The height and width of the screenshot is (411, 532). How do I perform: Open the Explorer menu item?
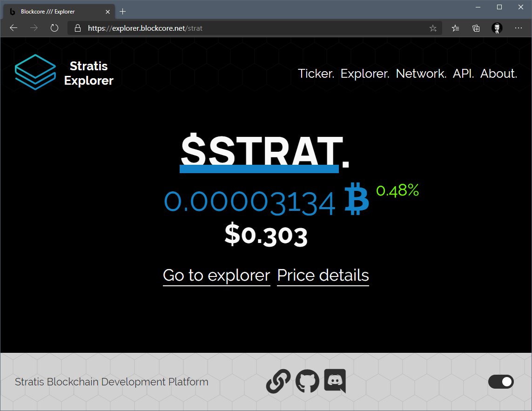click(x=365, y=74)
